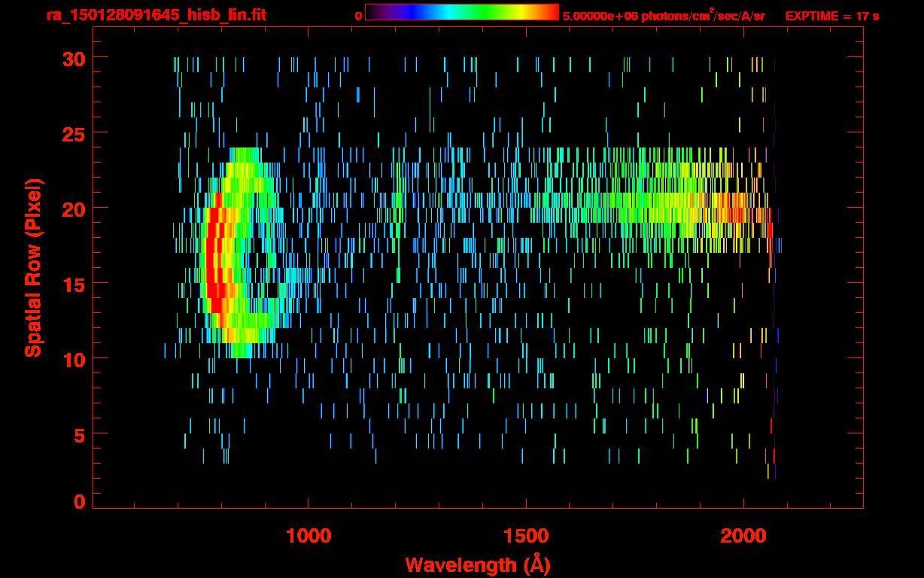The width and height of the screenshot is (924, 578).
Task: Click the x-axis tick label 1000
Action: tap(308, 535)
